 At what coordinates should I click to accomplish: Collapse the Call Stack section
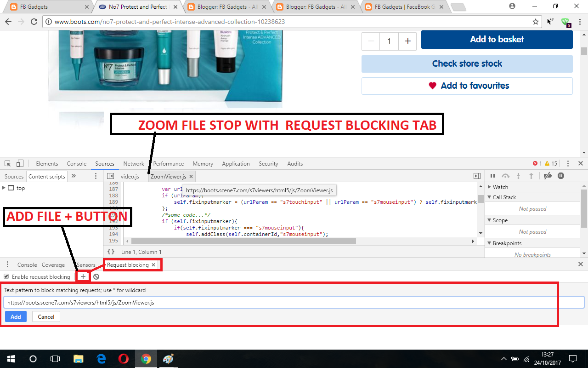pyautogui.click(x=490, y=197)
